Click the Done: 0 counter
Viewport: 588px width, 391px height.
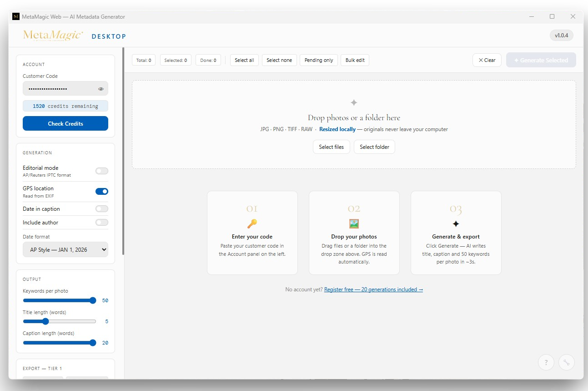click(208, 60)
